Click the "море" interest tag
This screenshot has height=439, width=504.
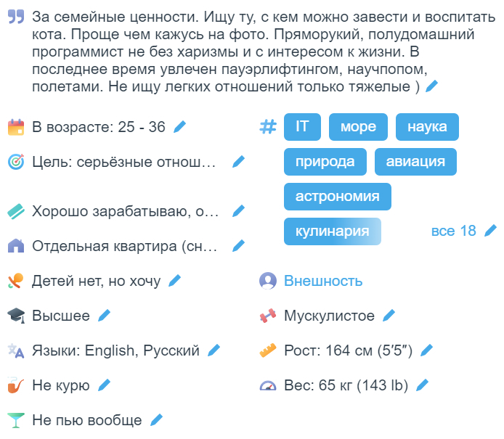358,127
